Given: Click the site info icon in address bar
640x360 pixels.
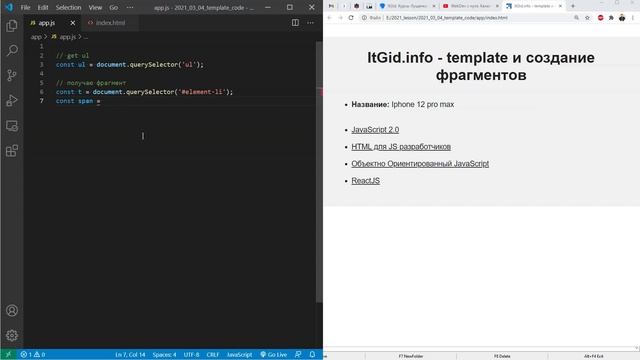Looking at the screenshot, I should coord(364,18).
